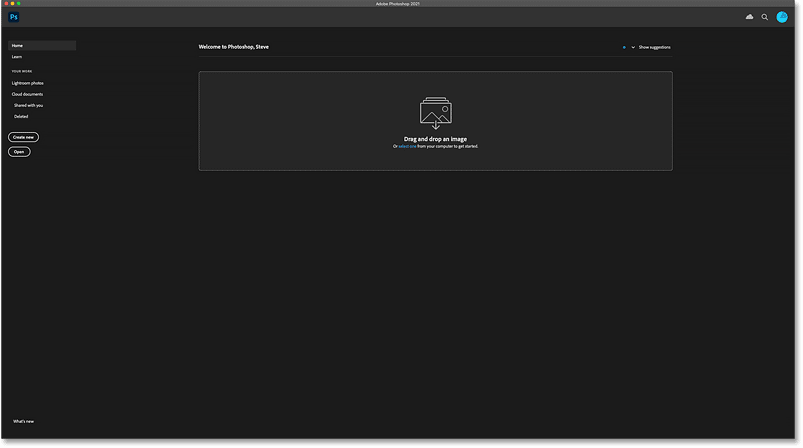Click the Show suggestions label
Image resolution: width=803 pixels, height=448 pixels.
point(654,47)
